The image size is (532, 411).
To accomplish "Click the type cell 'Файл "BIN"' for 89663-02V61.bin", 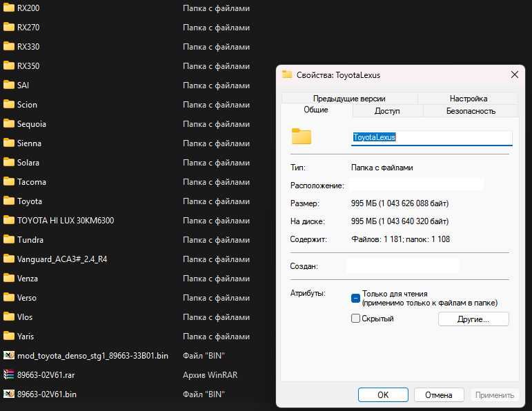I will [204, 394].
